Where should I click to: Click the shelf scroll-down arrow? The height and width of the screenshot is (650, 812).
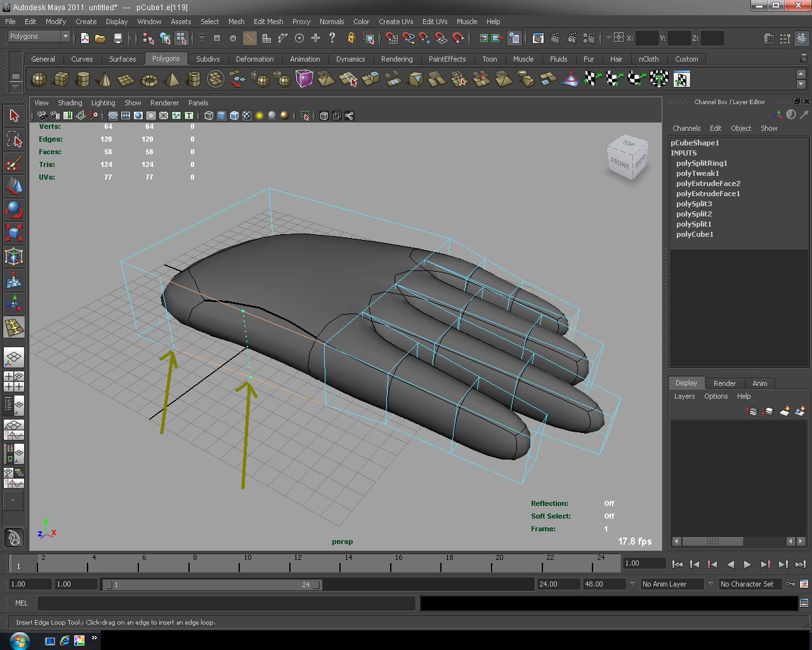(x=801, y=84)
